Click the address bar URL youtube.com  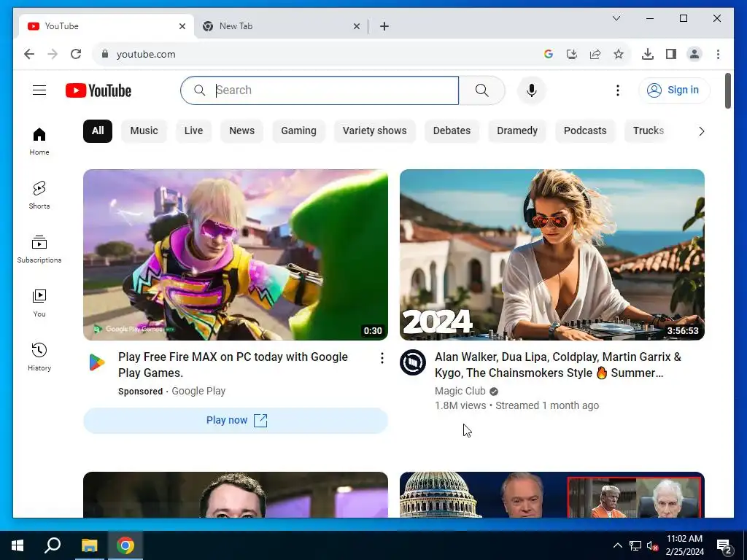coord(146,54)
